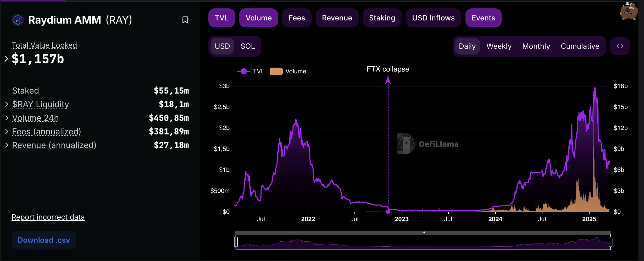Viewport: 644px width, 261px height.
Task: Click the Total Value Locked label
Action: tap(44, 45)
